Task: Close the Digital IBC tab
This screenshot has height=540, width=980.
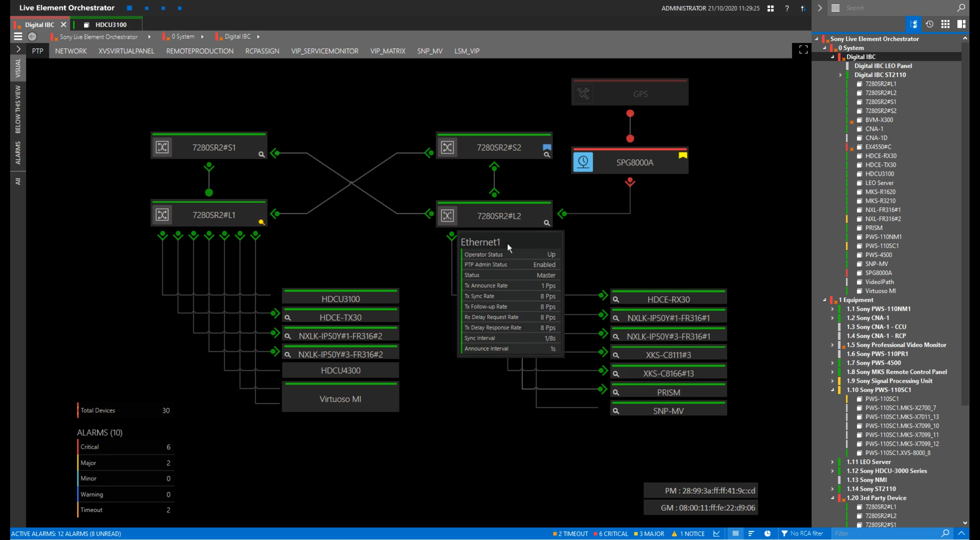Action: click(63, 25)
